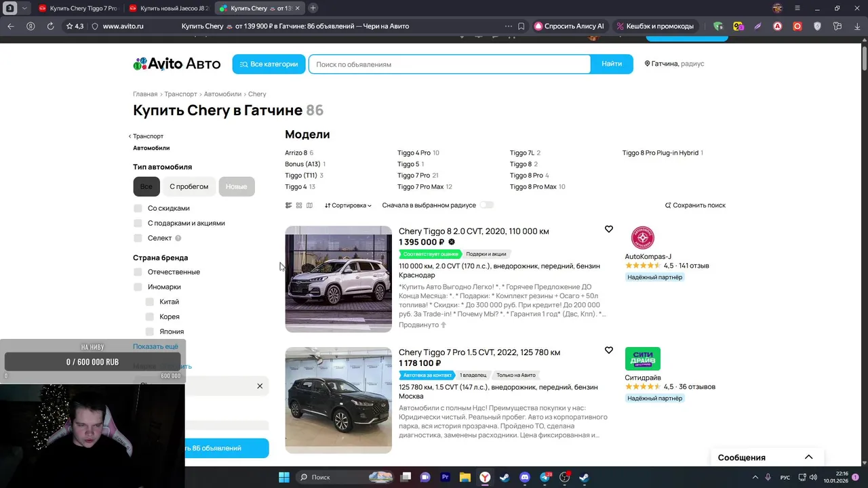Click Спросить Алису AI button
868x488 pixels.
569,26
